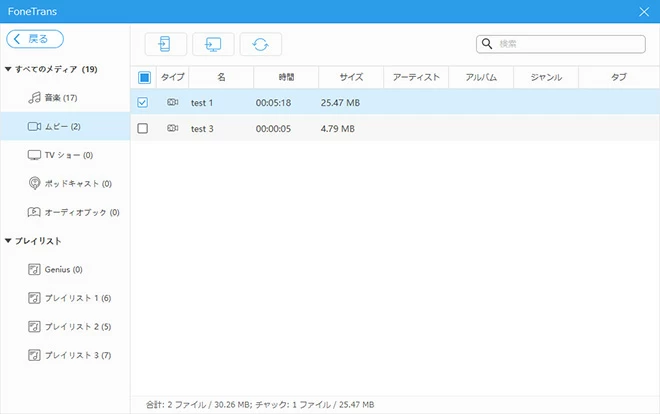This screenshot has width=660, height=414.
Task: Collapse the すべてのメディア tree section
Action: pyautogui.click(x=9, y=69)
